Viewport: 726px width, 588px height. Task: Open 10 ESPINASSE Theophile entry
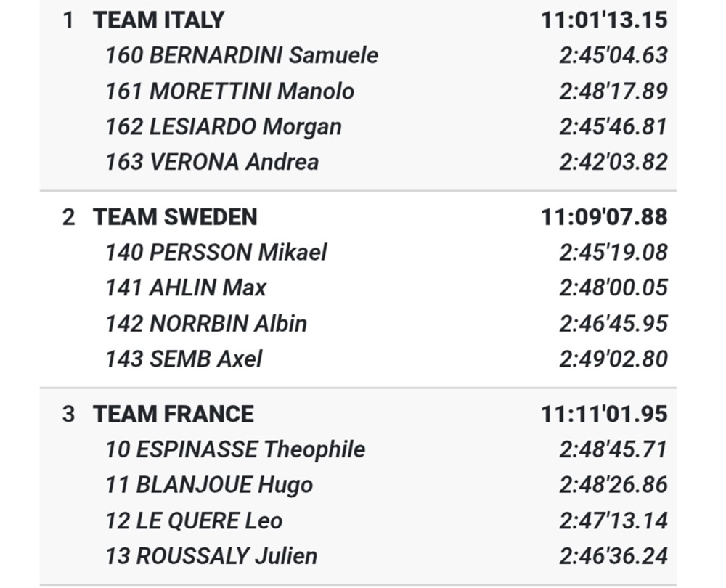pos(235,449)
